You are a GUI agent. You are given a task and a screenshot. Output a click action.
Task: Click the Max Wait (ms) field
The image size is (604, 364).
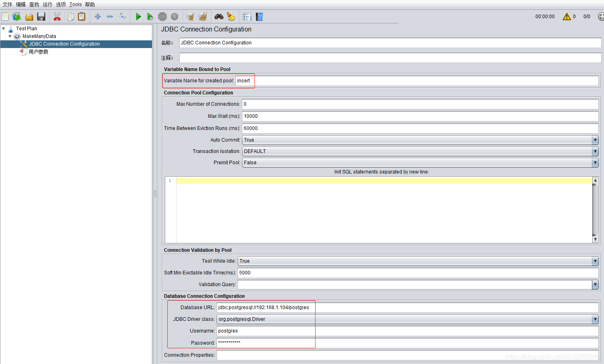[420, 116]
